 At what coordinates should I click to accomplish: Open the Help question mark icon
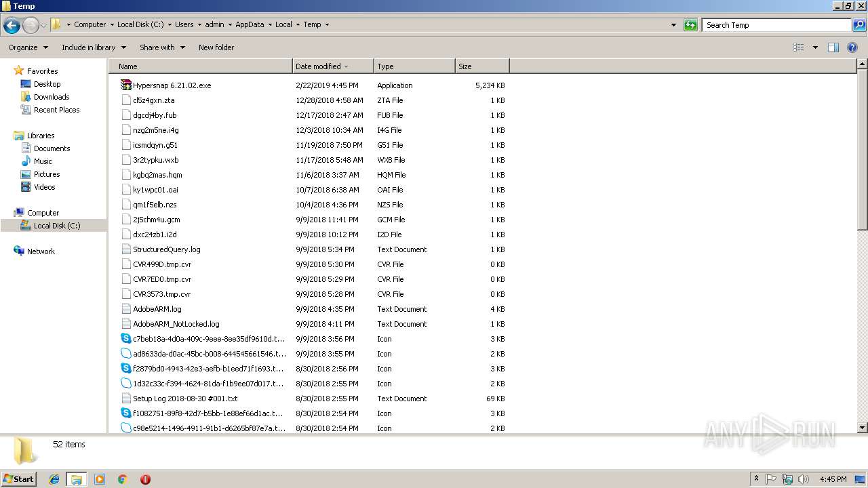coord(852,47)
